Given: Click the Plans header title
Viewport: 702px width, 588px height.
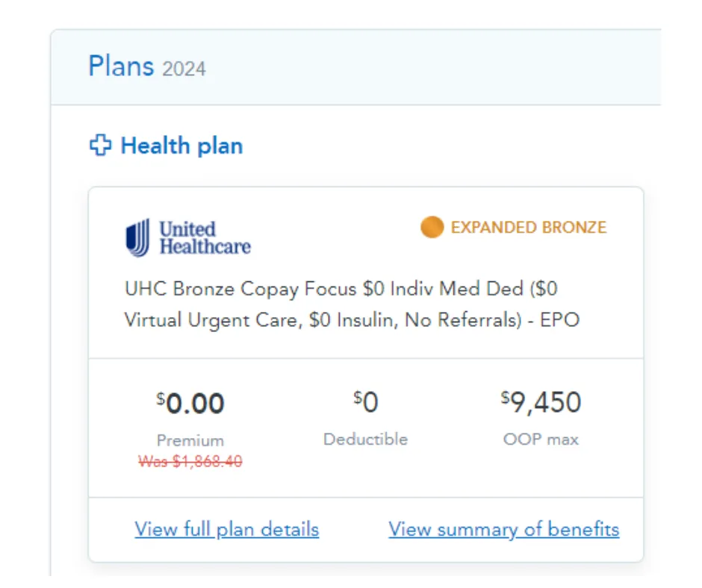Looking at the screenshot, I should (x=121, y=66).
